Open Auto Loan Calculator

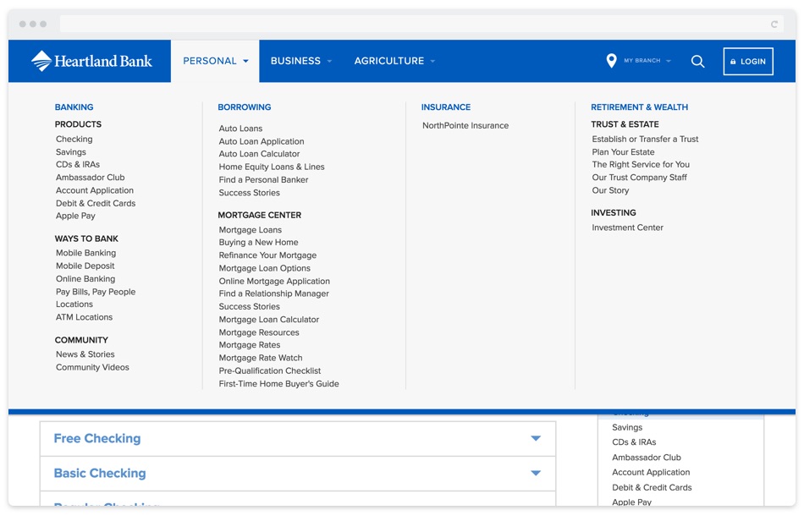[x=260, y=154]
